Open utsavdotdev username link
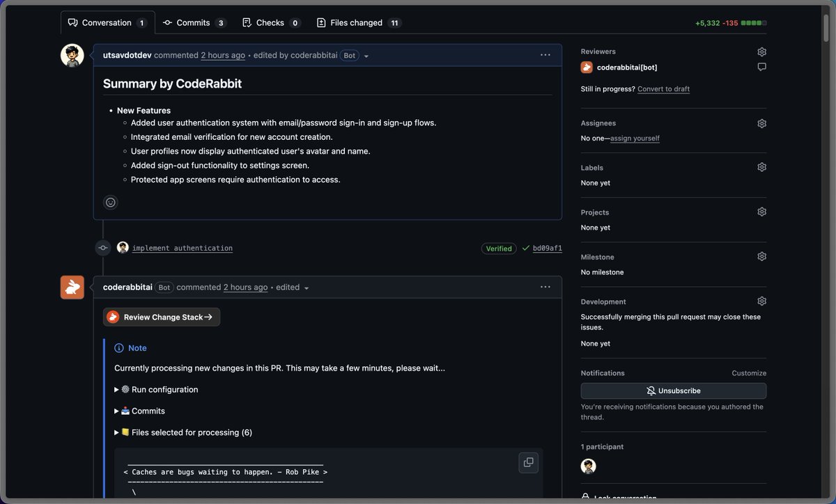This screenshot has height=504, width=836. click(127, 55)
